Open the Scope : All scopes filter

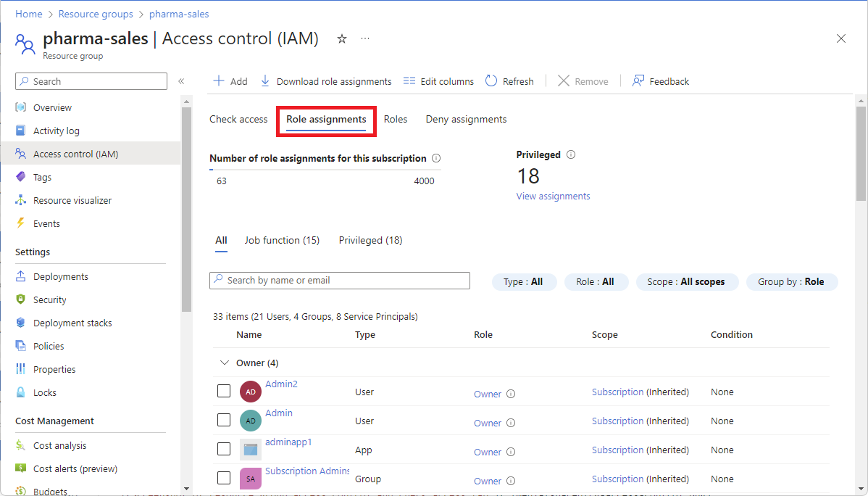click(687, 282)
